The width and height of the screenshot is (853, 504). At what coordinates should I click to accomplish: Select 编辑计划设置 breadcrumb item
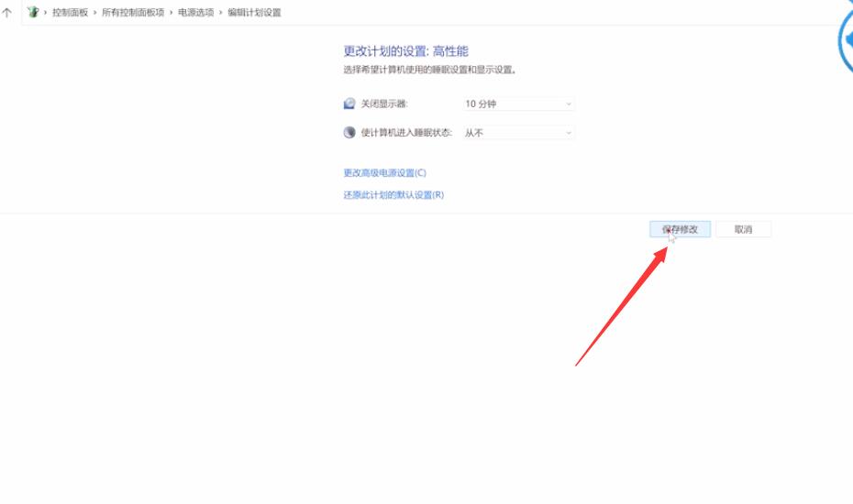point(255,13)
